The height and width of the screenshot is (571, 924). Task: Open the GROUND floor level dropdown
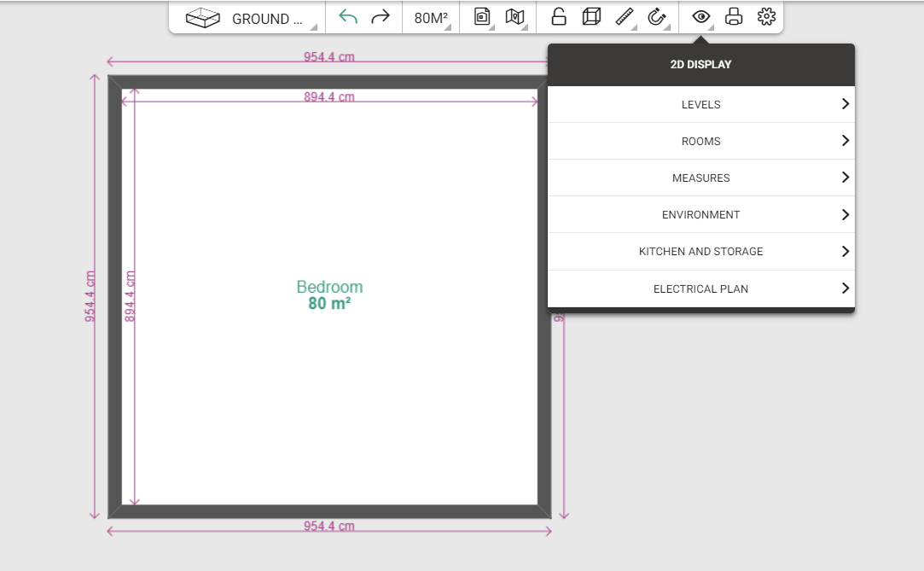coord(251,18)
